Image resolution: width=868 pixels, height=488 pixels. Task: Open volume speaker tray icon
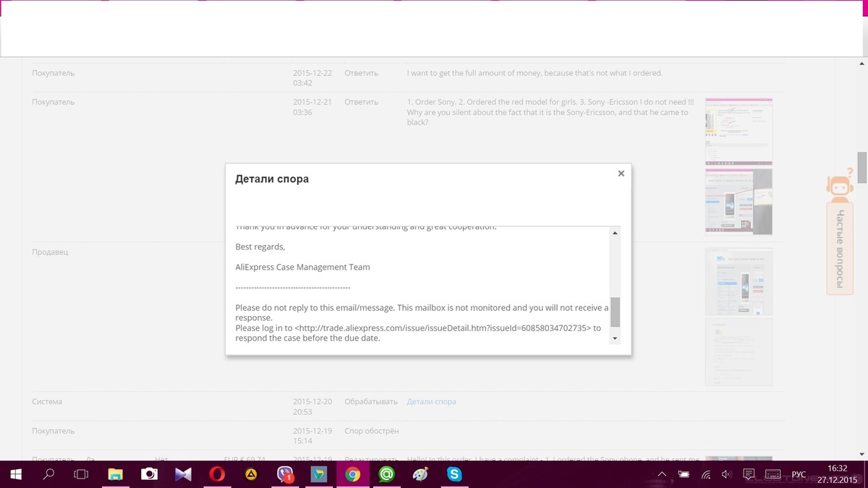coord(727,475)
